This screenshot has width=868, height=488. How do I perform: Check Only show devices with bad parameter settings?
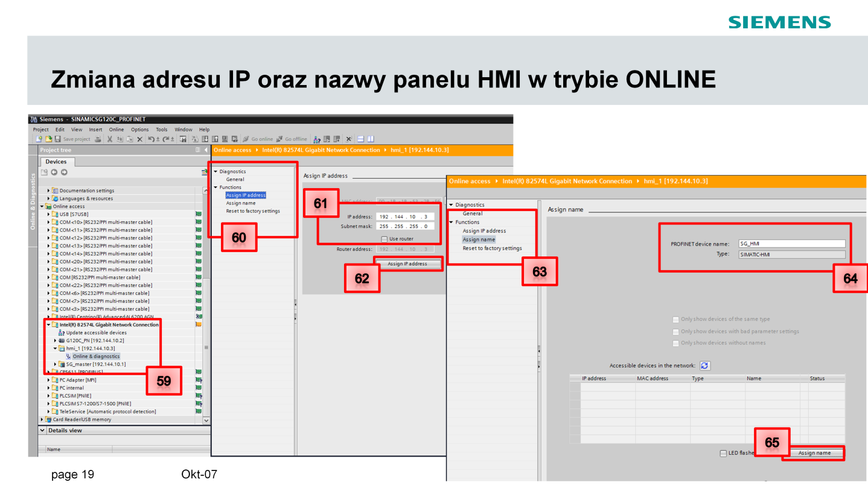pos(675,332)
